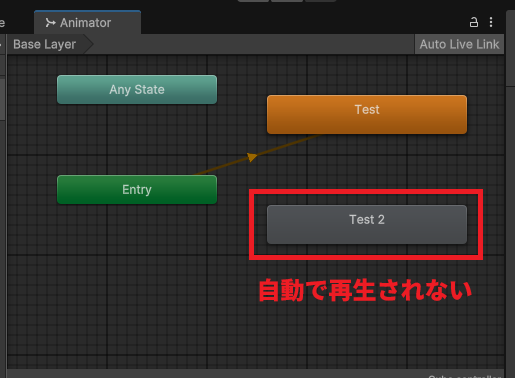Select the Any State node
Screen dimensions: 515x378
137,89
